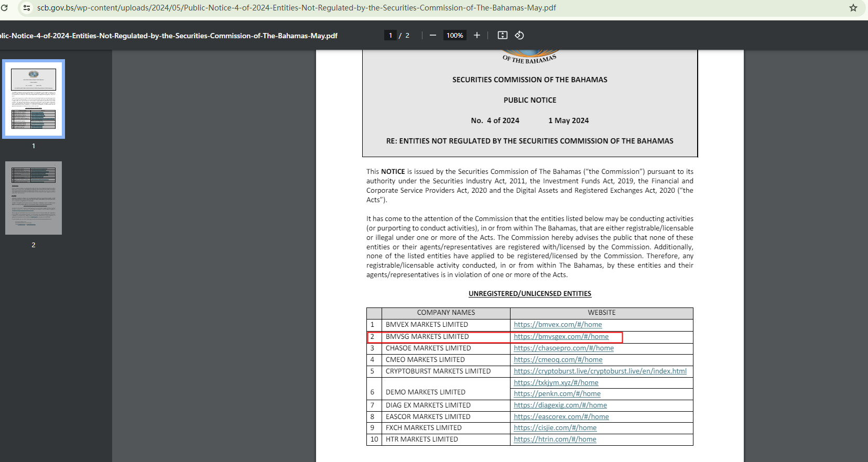Bookmark this page with the star icon
The width and height of the screenshot is (868, 462).
click(x=853, y=8)
